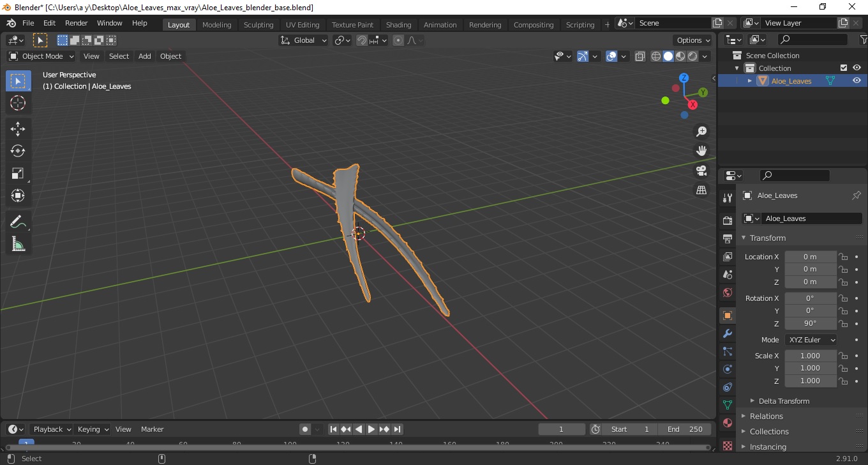Open the Object properties tab
Screen dimensions: 868x465
click(x=727, y=316)
